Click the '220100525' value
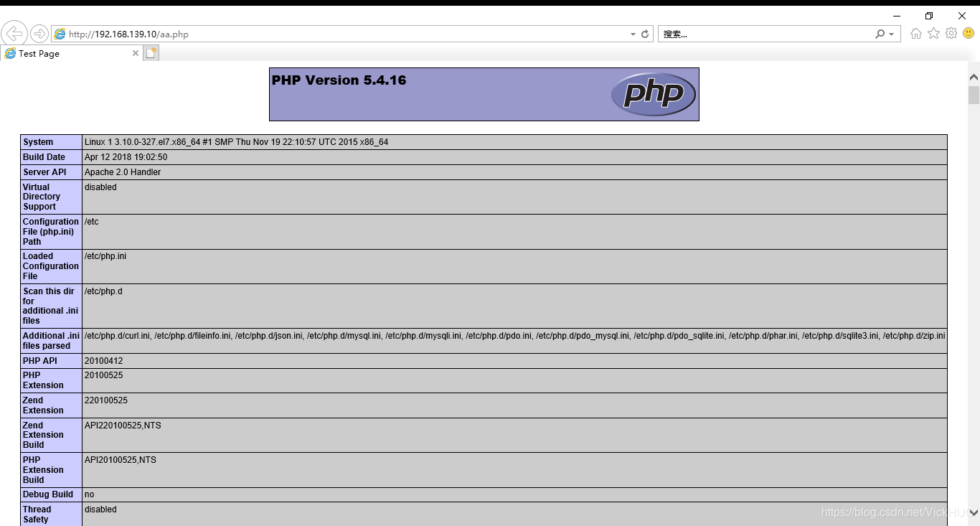Screen dimensions: 980x526 (106, 400)
